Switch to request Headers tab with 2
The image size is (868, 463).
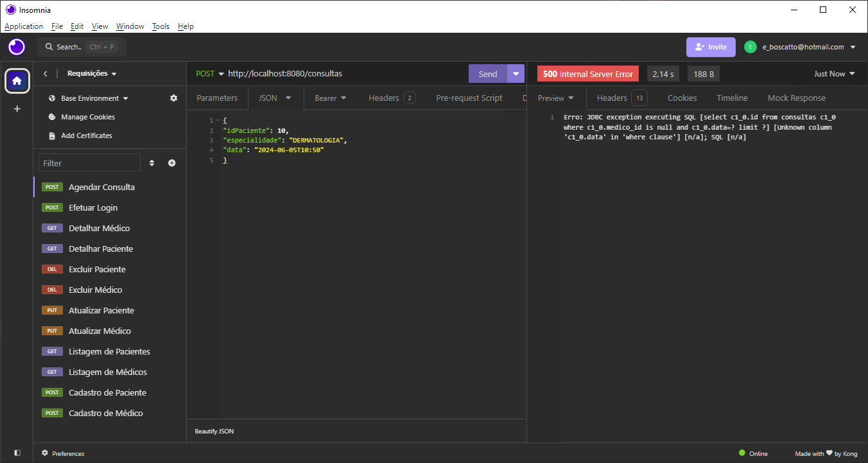(x=392, y=98)
